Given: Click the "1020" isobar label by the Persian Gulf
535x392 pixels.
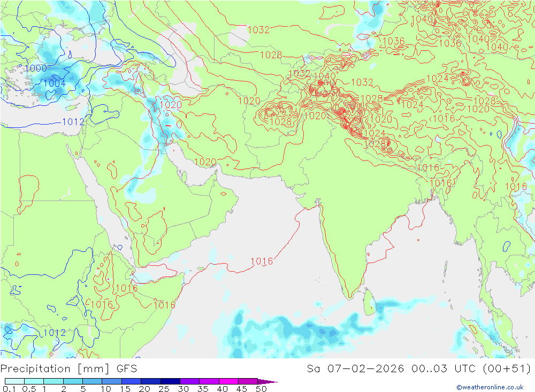Looking at the screenshot, I should click(x=205, y=162).
